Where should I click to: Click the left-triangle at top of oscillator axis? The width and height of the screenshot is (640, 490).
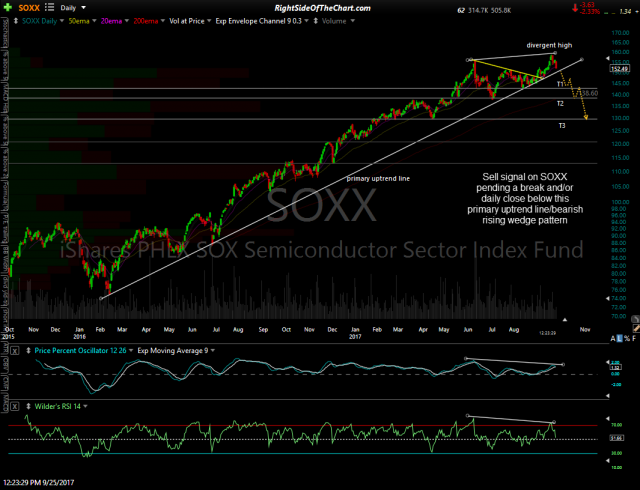608,362
